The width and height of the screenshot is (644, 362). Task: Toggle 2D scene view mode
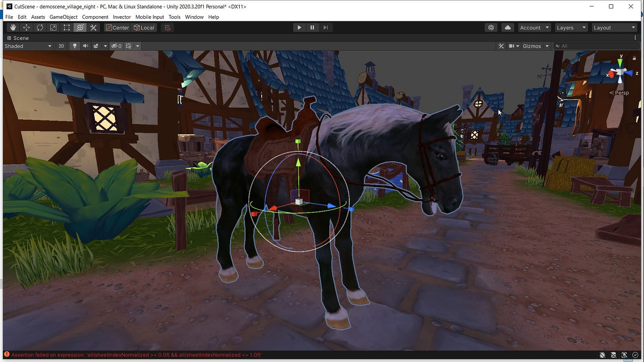[61, 46]
